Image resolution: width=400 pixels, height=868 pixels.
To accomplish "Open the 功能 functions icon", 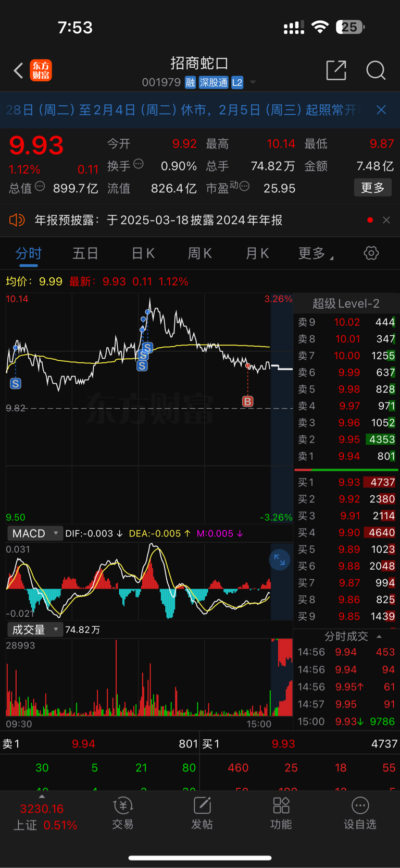I will tap(281, 813).
